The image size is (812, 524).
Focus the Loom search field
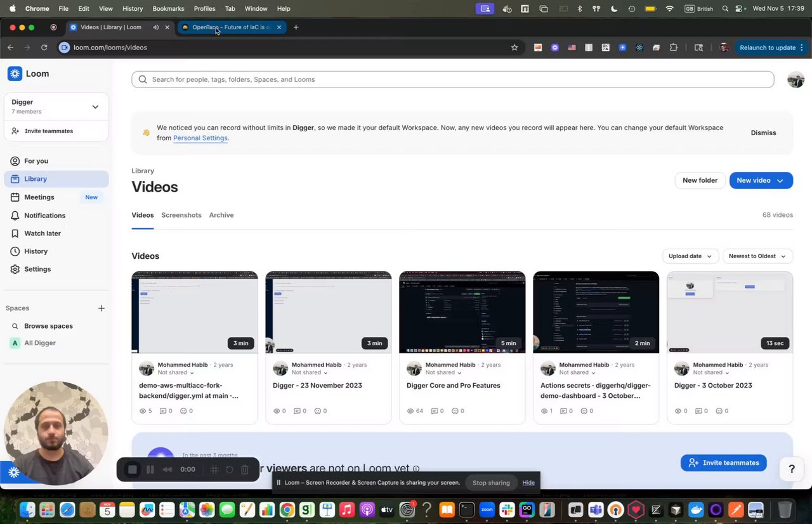452,79
